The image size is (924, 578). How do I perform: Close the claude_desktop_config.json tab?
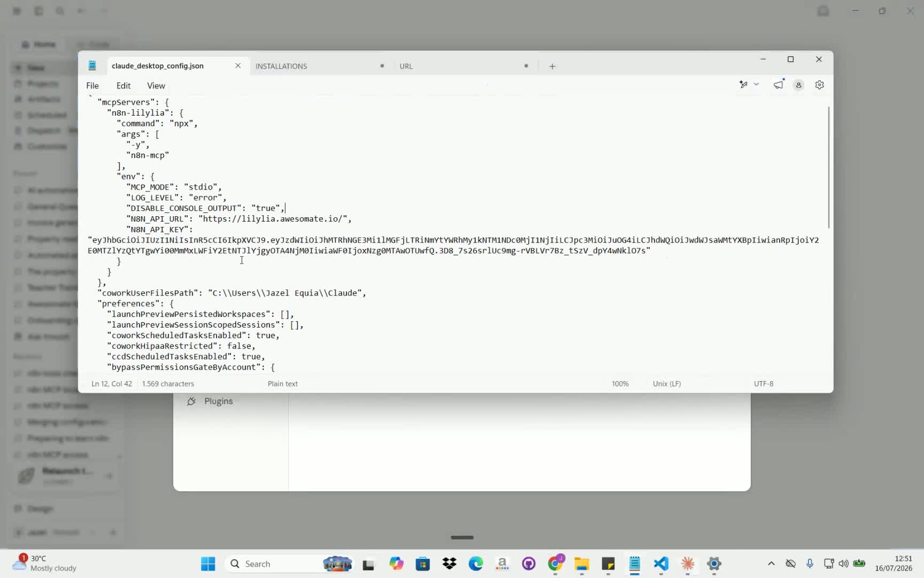coord(238,65)
